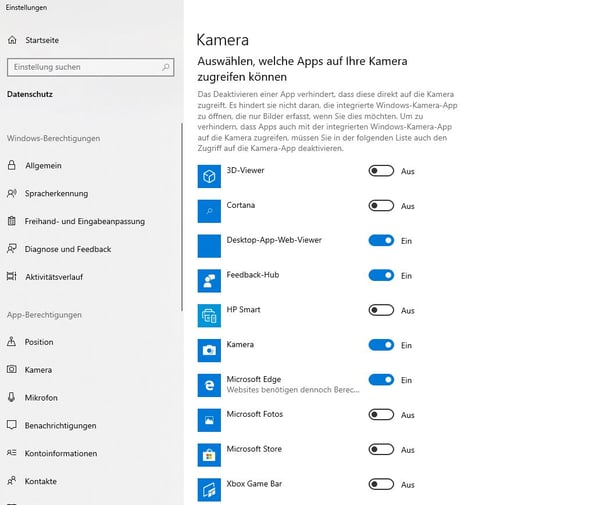Go to Spracherkennung settings
The height and width of the screenshot is (505, 600).
(56, 194)
